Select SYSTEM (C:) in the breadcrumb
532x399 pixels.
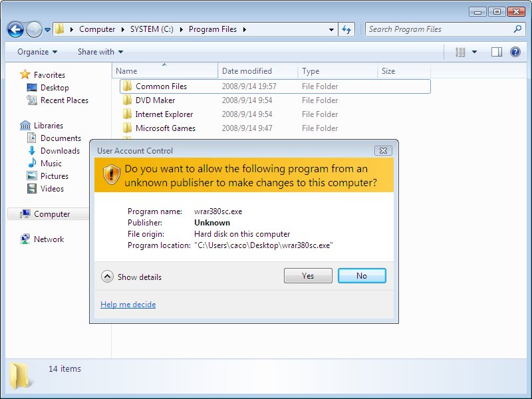click(x=152, y=29)
